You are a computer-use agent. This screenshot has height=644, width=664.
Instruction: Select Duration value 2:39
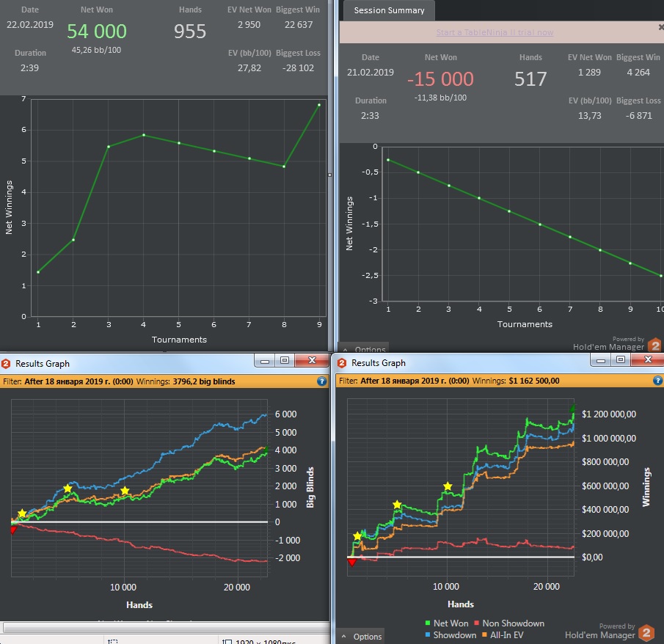pyautogui.click(x=29, y=67)
